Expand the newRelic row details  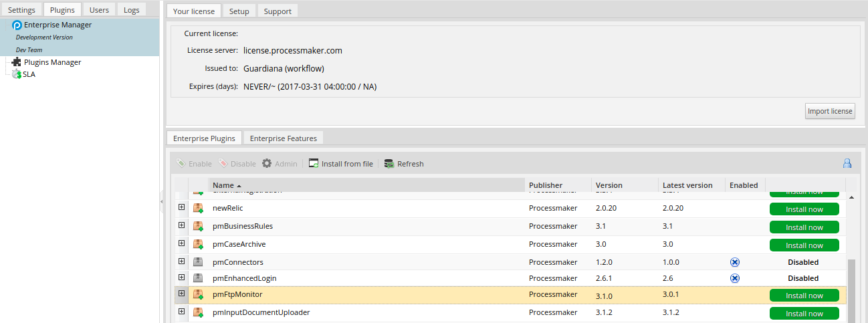[x=181, y=208]
